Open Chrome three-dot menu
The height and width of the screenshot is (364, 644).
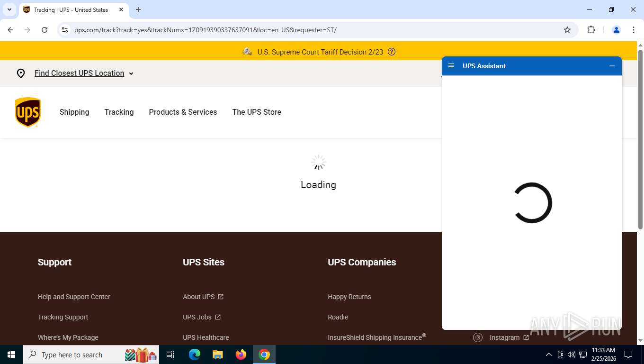click(x=634, y=30)
